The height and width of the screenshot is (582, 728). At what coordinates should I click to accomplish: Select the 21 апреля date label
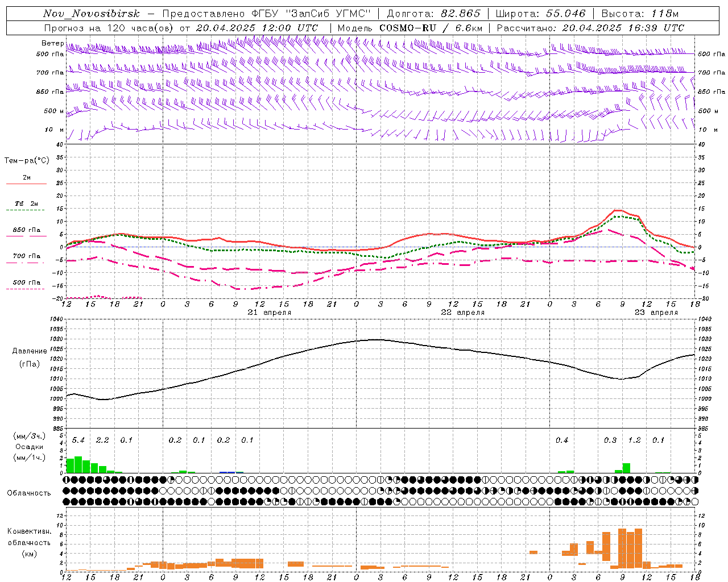270,313
